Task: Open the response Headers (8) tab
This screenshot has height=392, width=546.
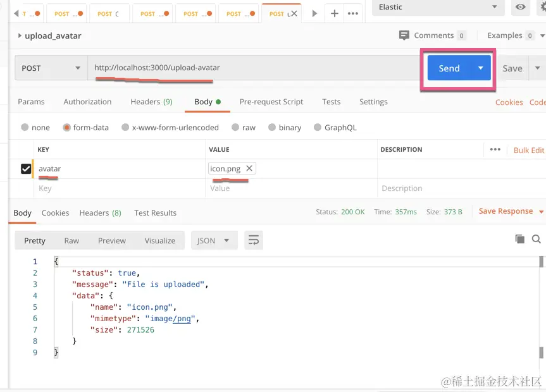Action: pos(101,212)
